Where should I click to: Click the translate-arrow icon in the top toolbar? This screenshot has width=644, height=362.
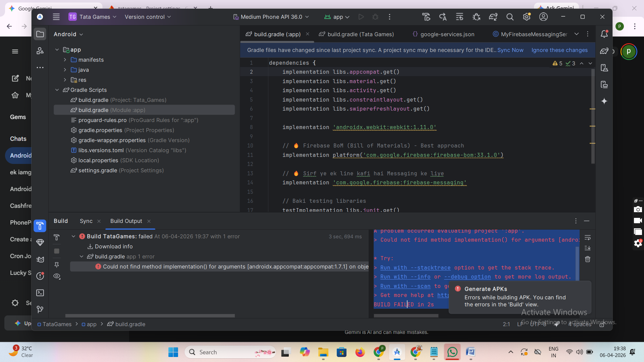tap(443, 17)
